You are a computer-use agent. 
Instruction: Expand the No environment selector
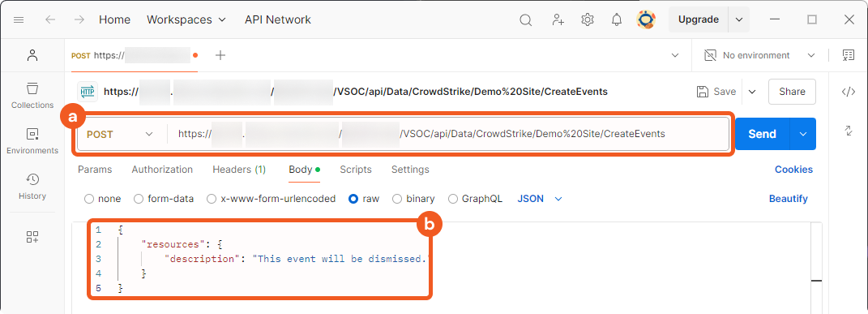pyautogui.click(x=759, y=55)
